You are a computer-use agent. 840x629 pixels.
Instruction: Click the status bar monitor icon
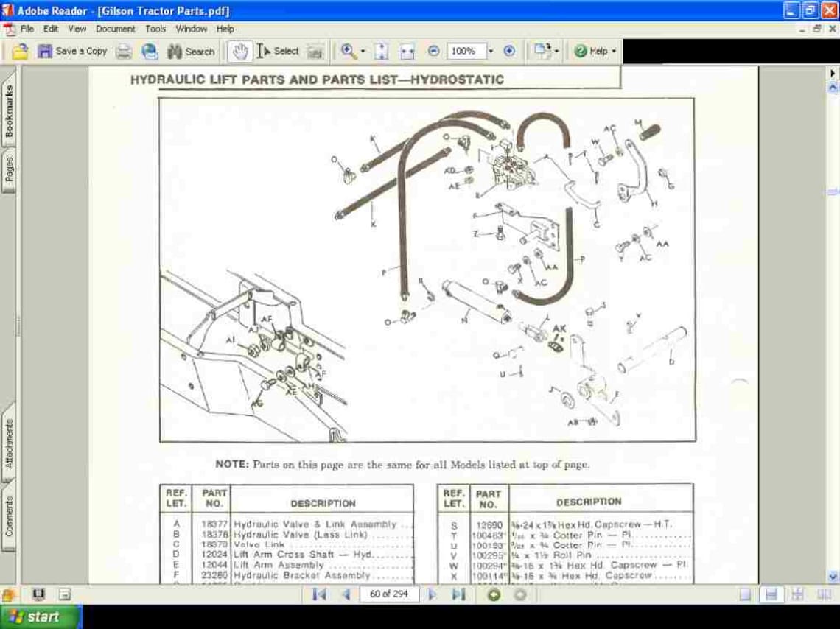tap(38, 594)
